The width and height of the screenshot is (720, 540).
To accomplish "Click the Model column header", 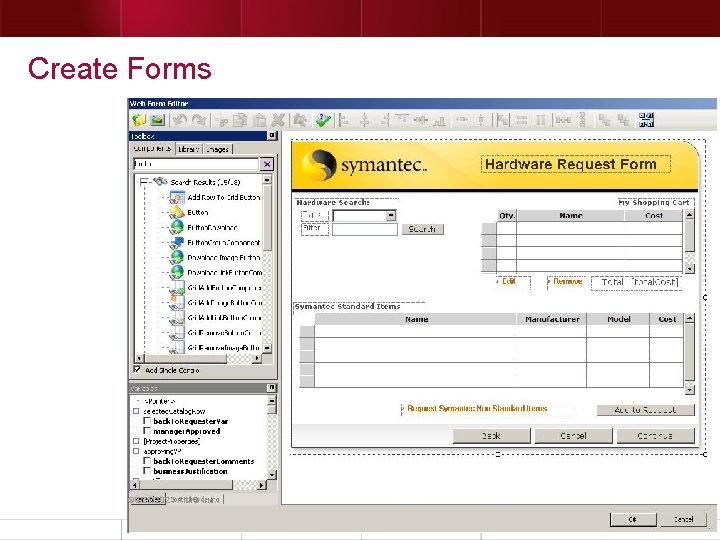I will tap(619, 319).
